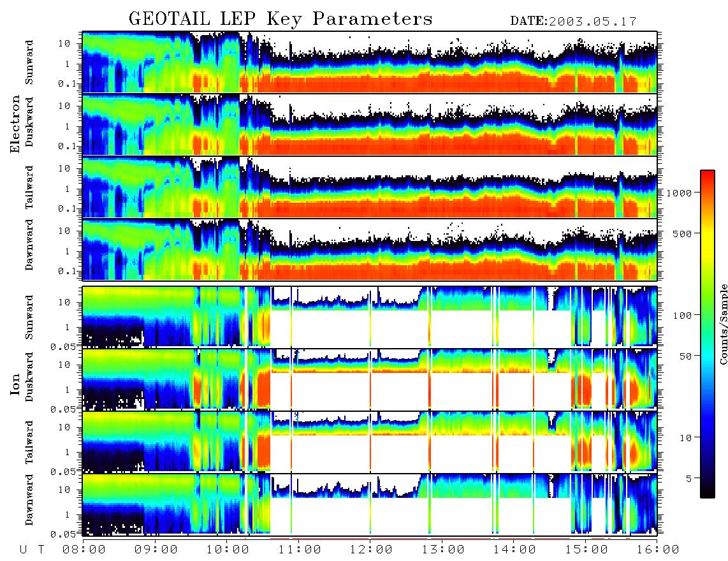Click the 0.05 tick of Ion Dawnward panel
Viewport: 728px width, 561px height.
62,534
